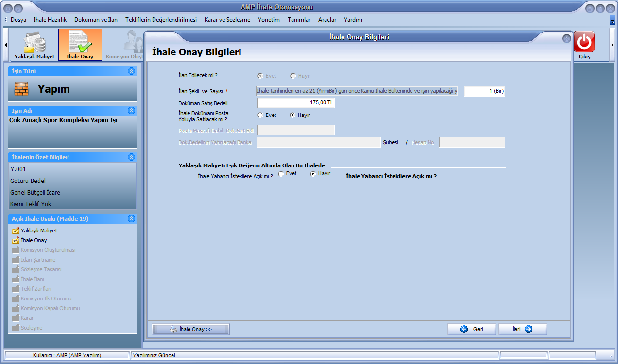The width and height of the screenshot is (618, 364).
Task: Collapse the İşin Adı panel
Action: tap(131, 111)
